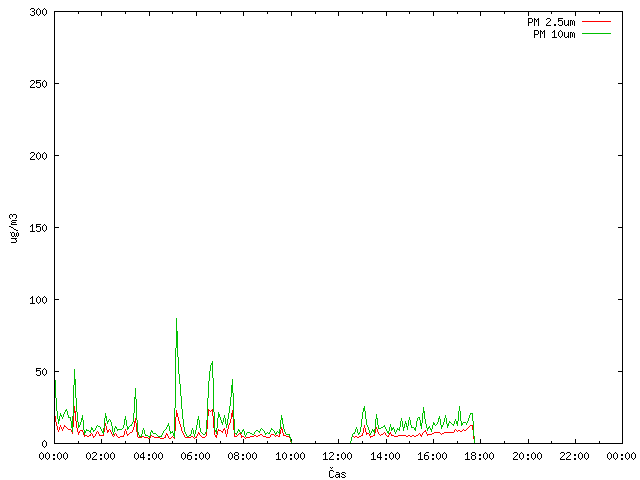Click the 08:00 time label
Viewport: 640px width, 480px height.
pos(243,456)
